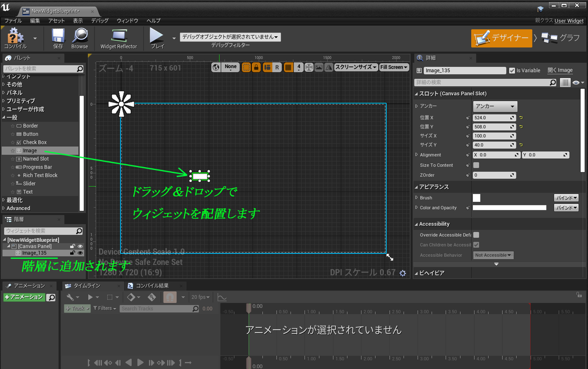Hide Canvas Panel with eye icon in hierarchy
Viewport: 588px width, 369px height.
80,246
